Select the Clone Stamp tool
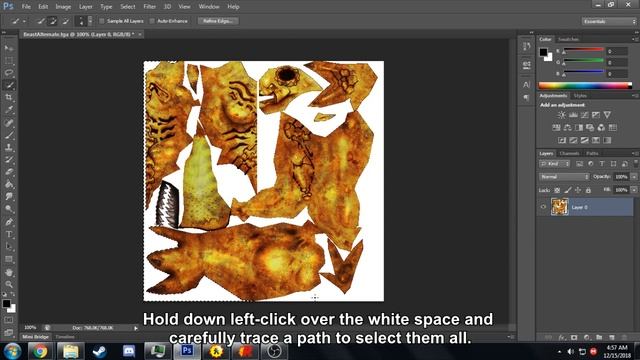640x360 pixels. [x=9, y=147]
